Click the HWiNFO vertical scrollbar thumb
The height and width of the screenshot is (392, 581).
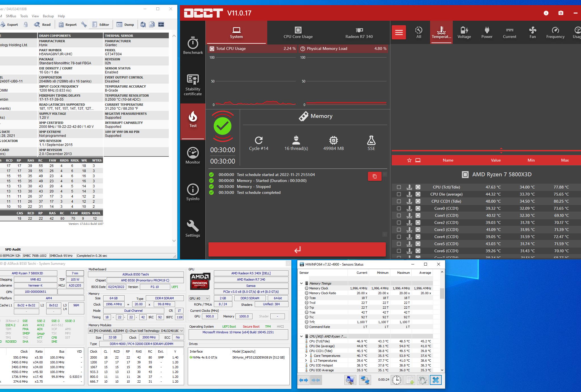coord(442,294)
